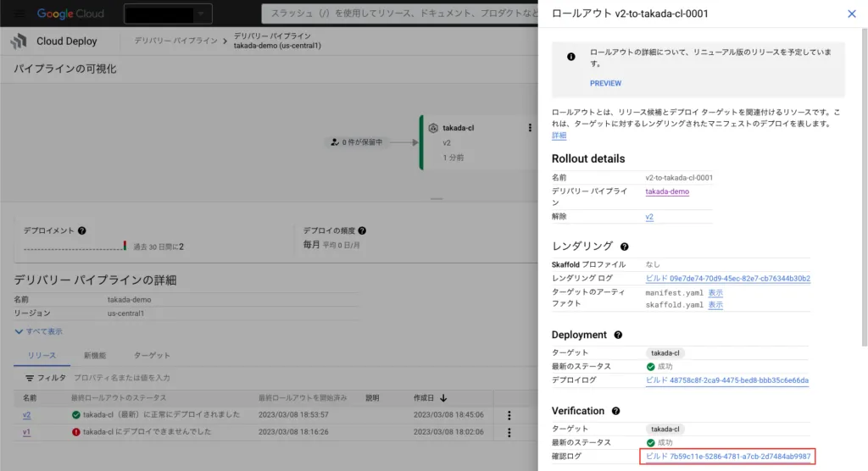Click 最終ロールアウトのステータス column header
This screenshot has height=471, width=868.
pos(119,398)
